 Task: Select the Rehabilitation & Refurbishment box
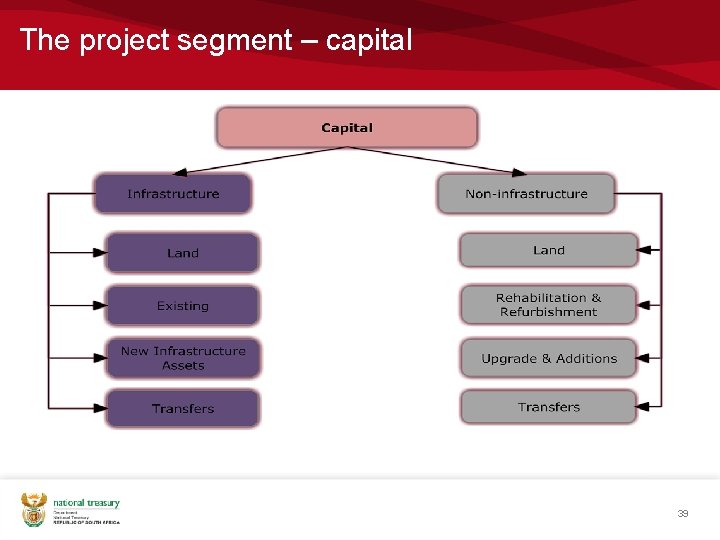[x=549, y=305]
